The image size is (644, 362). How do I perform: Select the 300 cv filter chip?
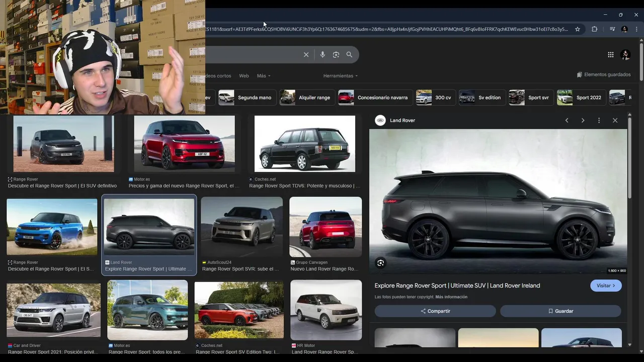[436, 98]
